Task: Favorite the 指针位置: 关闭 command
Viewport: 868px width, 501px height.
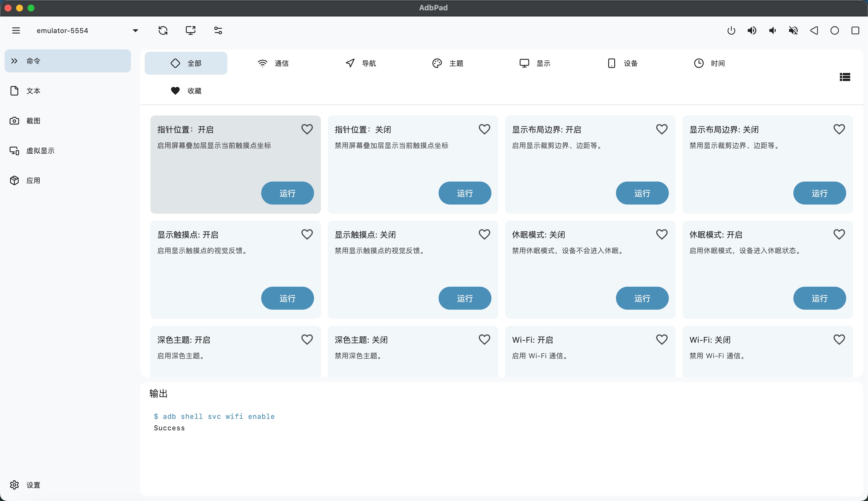Action: (484, 129)
